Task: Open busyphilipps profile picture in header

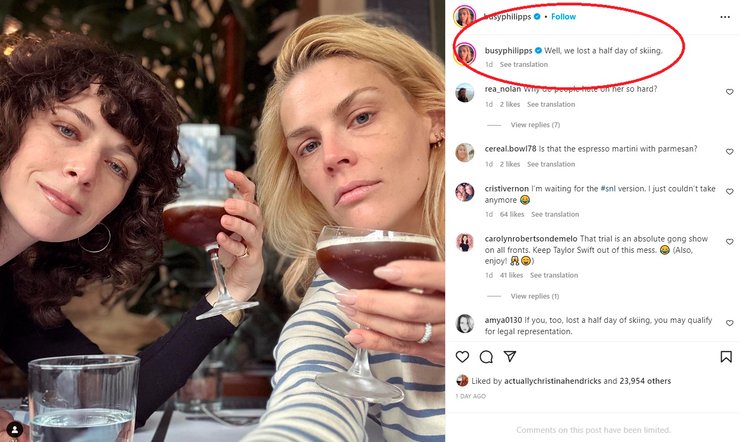Action: click(464, 17)
